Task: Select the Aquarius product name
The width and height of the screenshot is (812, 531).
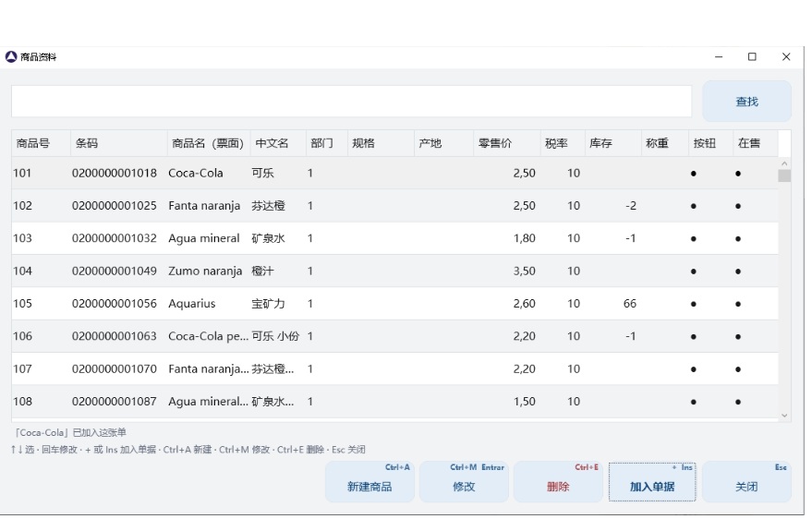Action: click(191, 303)
